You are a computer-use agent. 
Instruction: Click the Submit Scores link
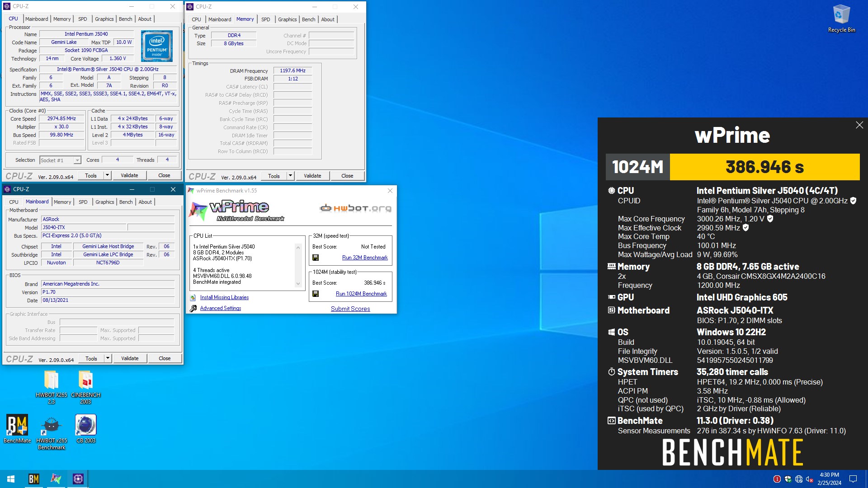click(x=350, y=309)
